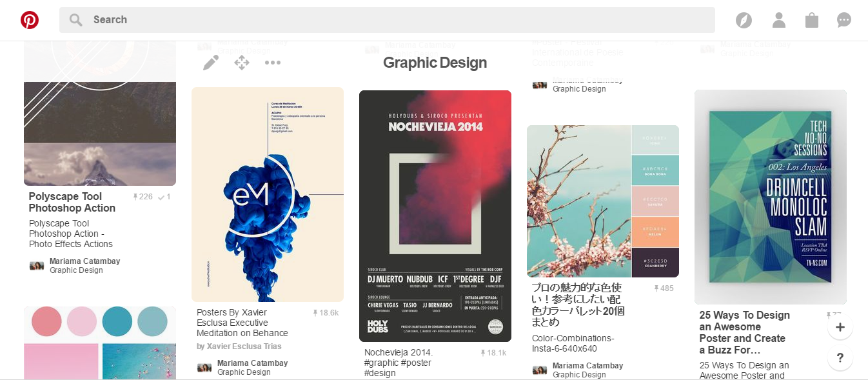Screen dimensions: 868x380
Task: Click the move pins arrows icon
Action: 242,63
